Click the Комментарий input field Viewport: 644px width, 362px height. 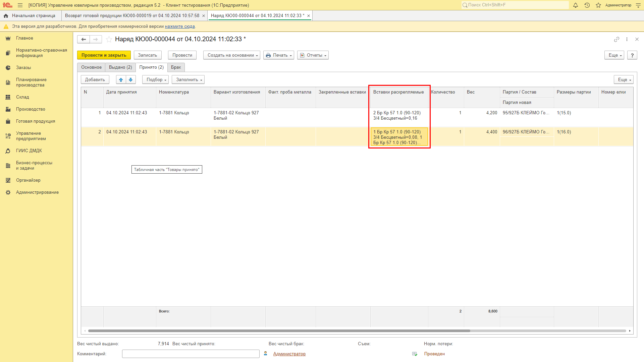[191, 354]
